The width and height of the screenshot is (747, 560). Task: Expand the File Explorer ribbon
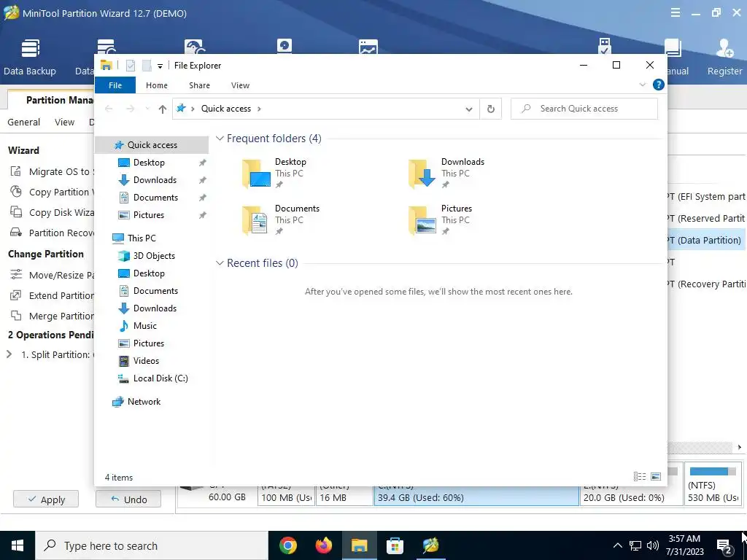[642, 85]
